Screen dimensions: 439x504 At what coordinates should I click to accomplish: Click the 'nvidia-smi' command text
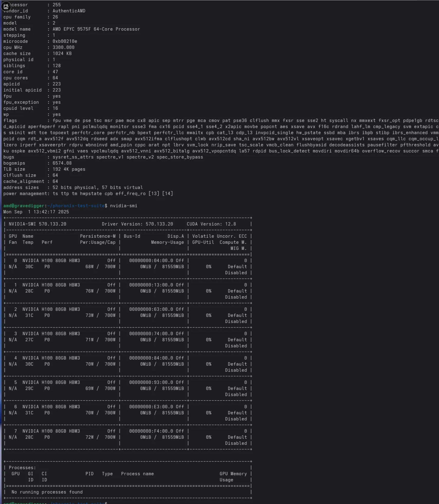tap(123, 206)
